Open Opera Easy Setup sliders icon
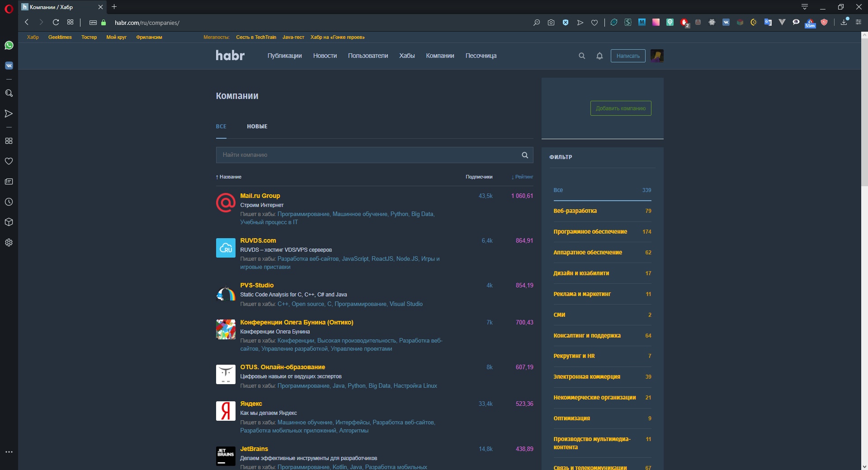This screenshot has height=470, width=868. pyautogui.click(x=859, y=22)
